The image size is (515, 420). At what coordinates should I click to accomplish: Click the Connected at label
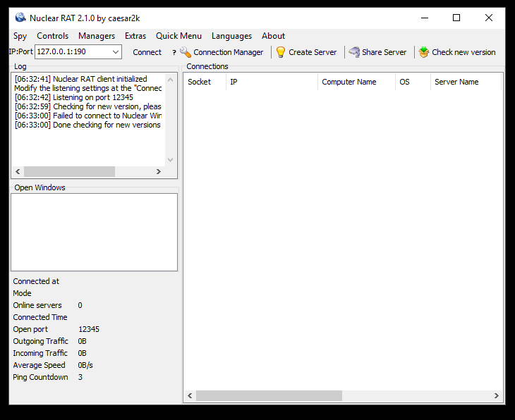point(36,281)
